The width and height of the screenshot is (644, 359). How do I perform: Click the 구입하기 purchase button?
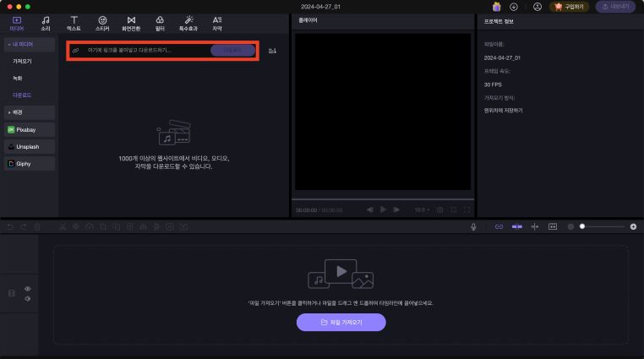point(570,7)
